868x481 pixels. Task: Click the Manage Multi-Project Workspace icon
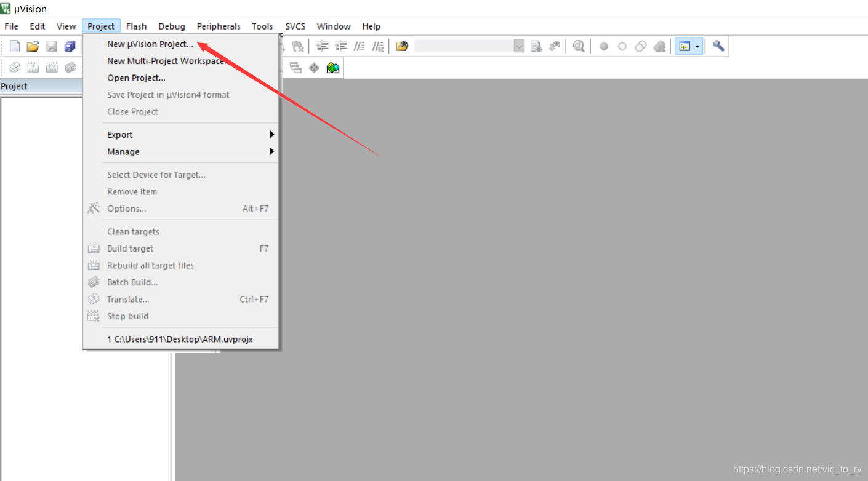point(295,68)
